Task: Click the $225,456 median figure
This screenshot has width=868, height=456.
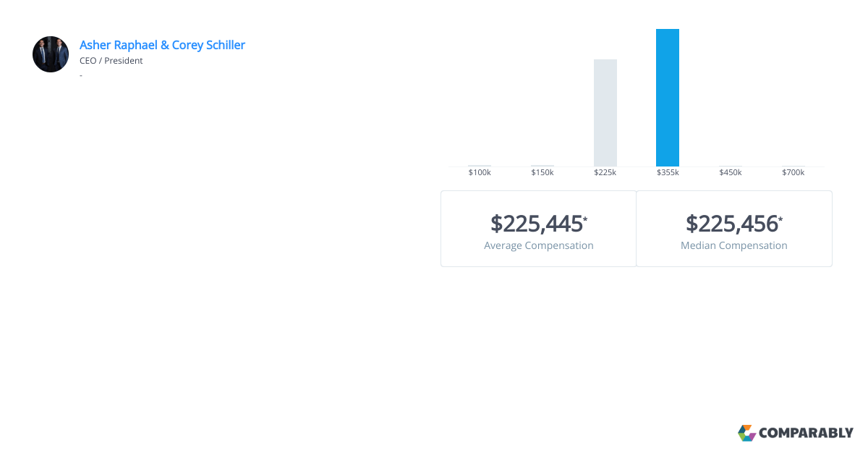Action: point(732,224)
